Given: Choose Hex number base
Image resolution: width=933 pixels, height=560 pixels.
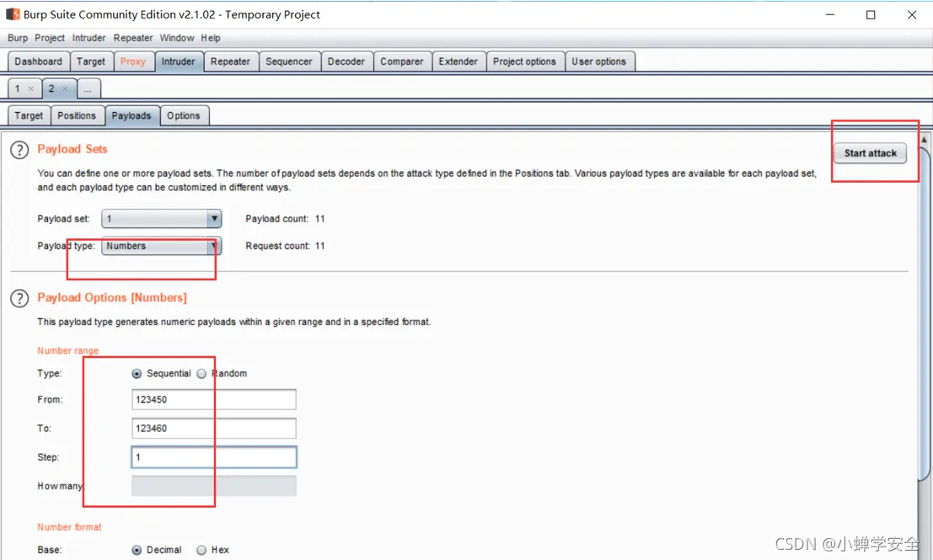Looking at the screenshot, I should 201,550.
